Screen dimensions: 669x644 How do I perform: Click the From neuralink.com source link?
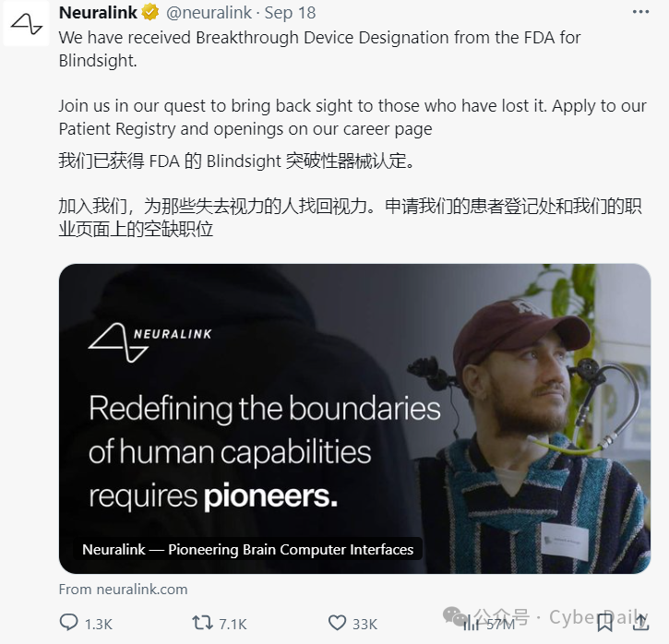[x=123, y=589]
